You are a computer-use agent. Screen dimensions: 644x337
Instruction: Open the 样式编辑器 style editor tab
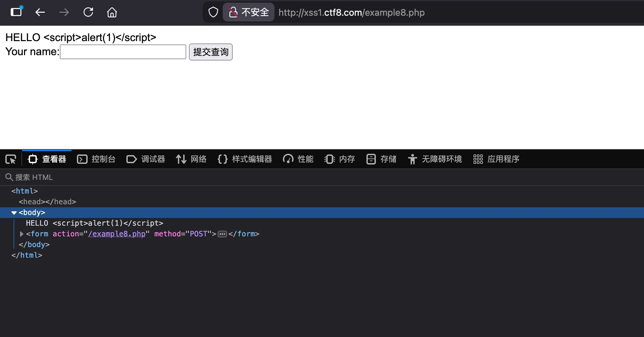click(x=245, y=159)
